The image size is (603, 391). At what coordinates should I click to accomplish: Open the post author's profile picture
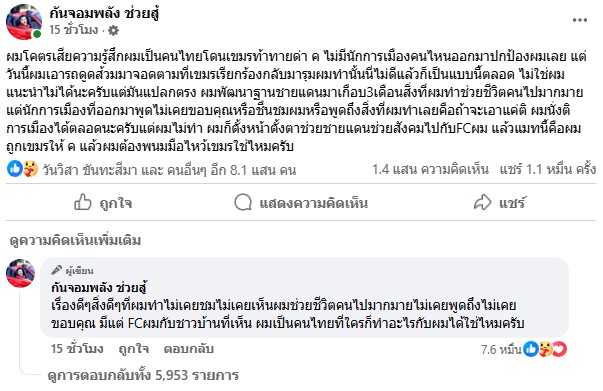pos(24,22)
